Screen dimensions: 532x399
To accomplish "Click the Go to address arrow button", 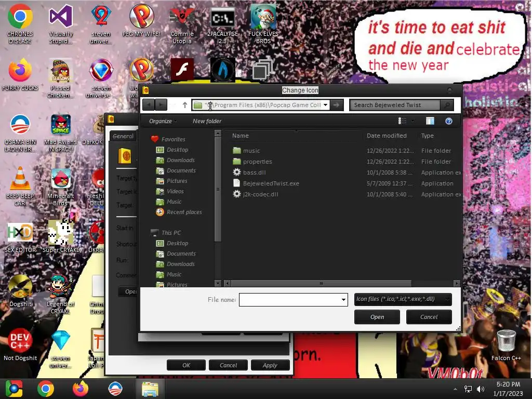I will (336, 105).
